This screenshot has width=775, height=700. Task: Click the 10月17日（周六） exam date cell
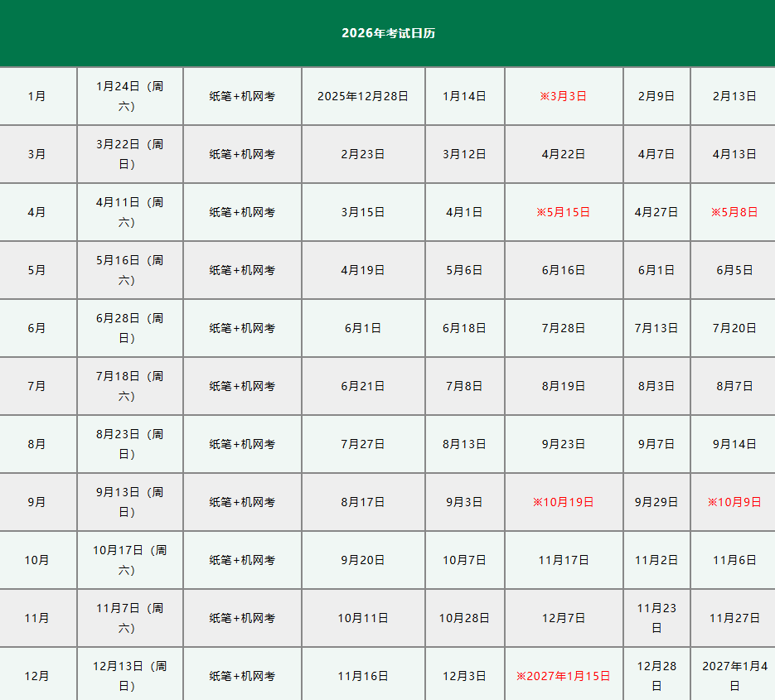tap(129, 560)
